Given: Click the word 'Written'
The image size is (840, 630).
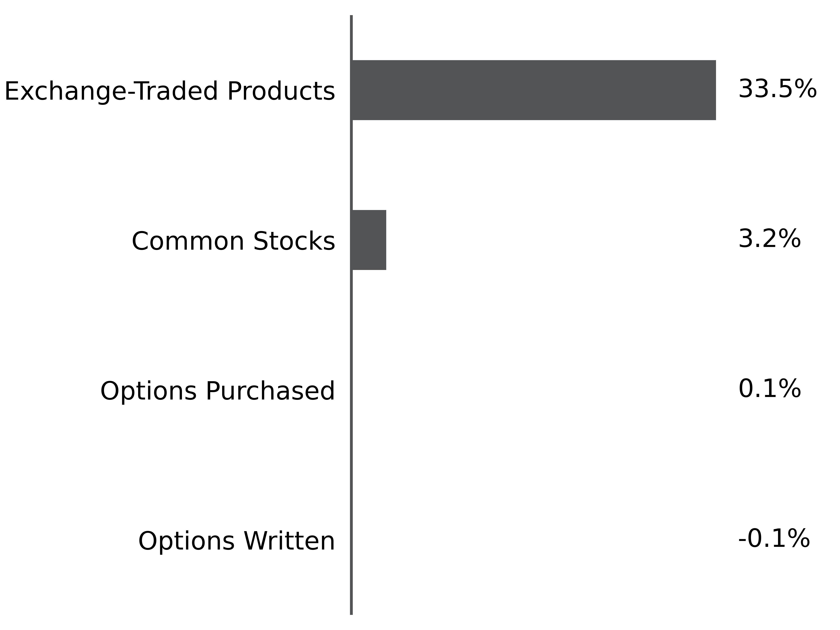Looking at the screenshot, I should [289, 541].
